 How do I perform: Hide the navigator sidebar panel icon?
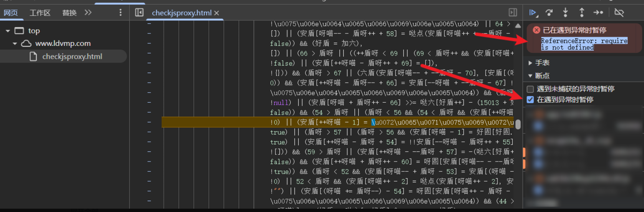point(139,13)
